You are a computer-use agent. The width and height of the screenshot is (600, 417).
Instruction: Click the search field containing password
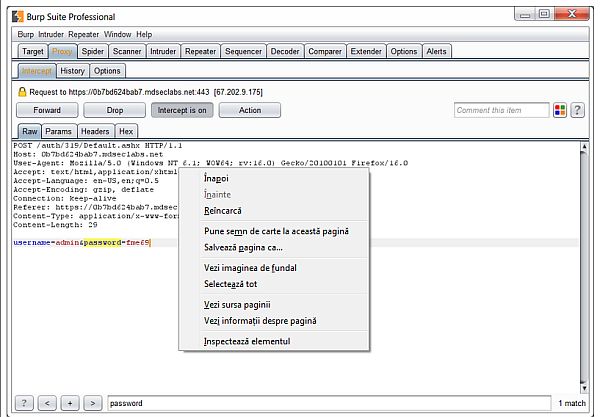(329, 403)
